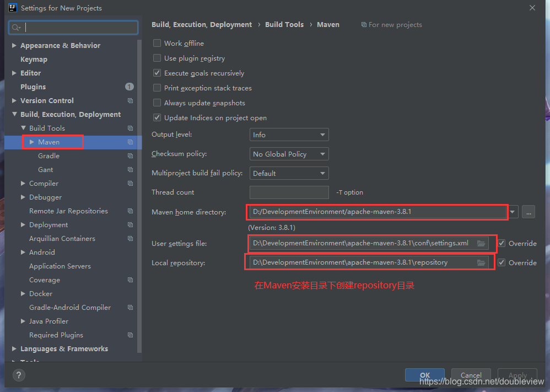Click project-level icon beside Arquillian Containers

tap(130, 239)
